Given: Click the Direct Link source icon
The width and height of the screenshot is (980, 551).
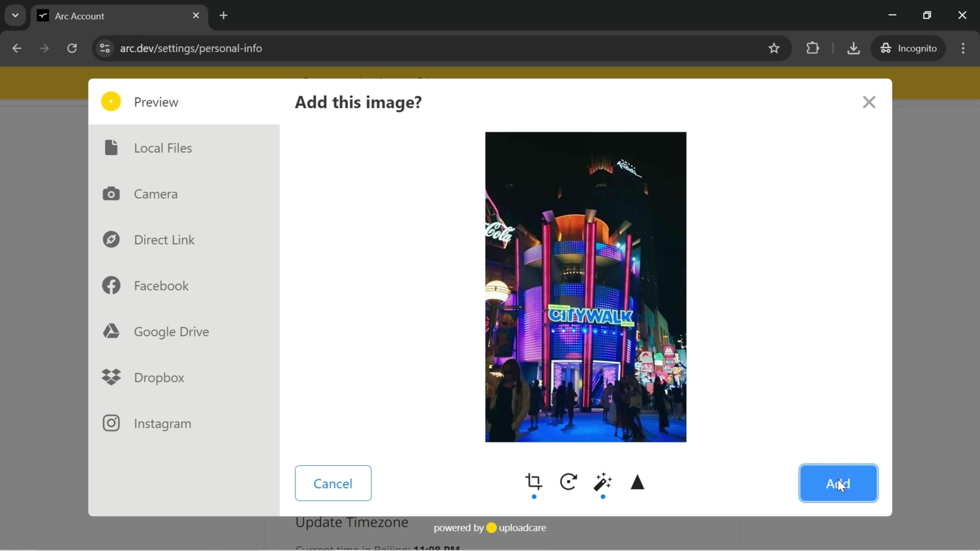Looking at the screenshot, I should 111,240.
